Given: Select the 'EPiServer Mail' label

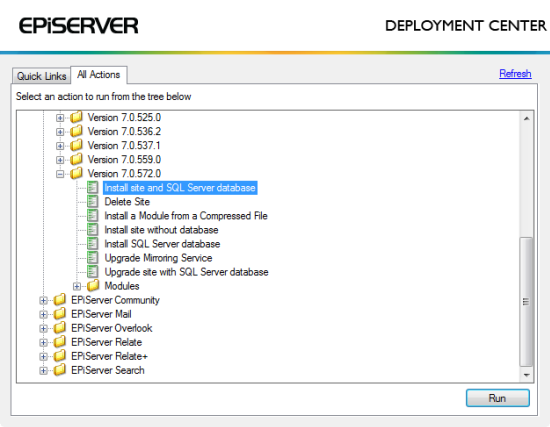Looking at the screenshot, I should (101, 314).
